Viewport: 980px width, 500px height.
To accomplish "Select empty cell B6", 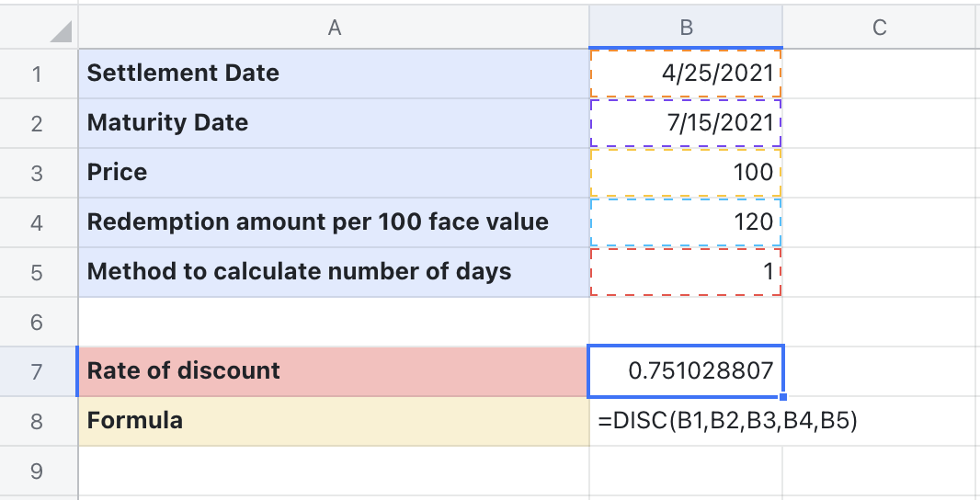I will [686, 322].
